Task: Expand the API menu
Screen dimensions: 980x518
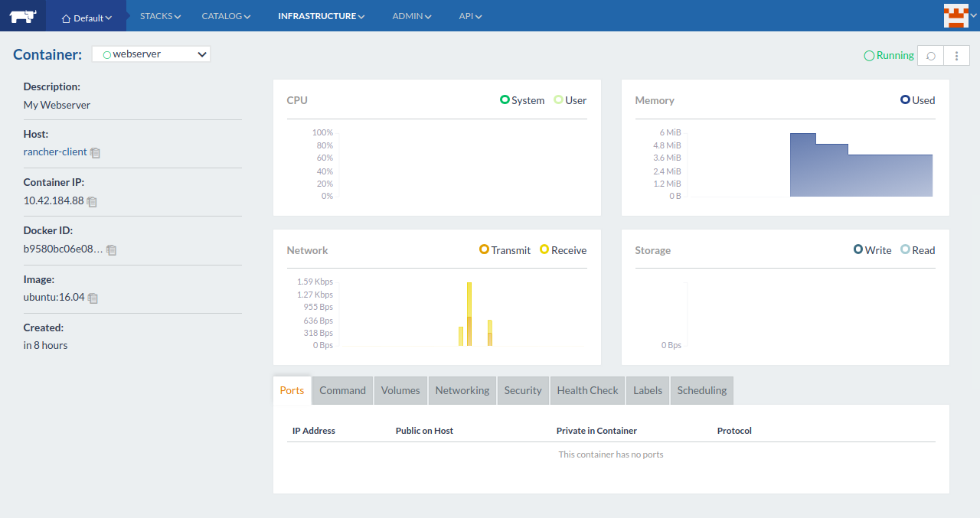Action: [x=470, y=16]
